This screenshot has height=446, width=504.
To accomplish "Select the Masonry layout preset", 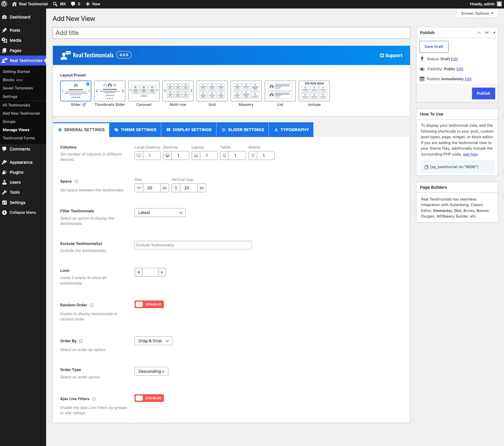I will [x=246, y=91].
